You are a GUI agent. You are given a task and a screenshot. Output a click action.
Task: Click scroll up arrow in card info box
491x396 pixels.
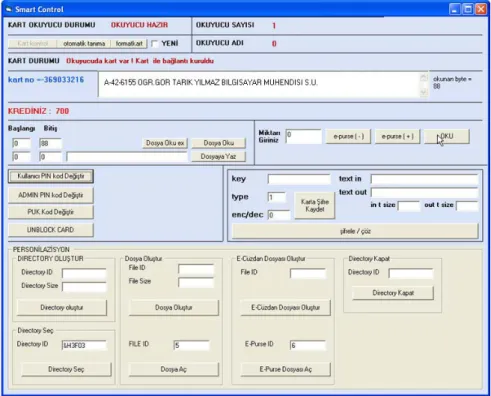coord(424,78)
